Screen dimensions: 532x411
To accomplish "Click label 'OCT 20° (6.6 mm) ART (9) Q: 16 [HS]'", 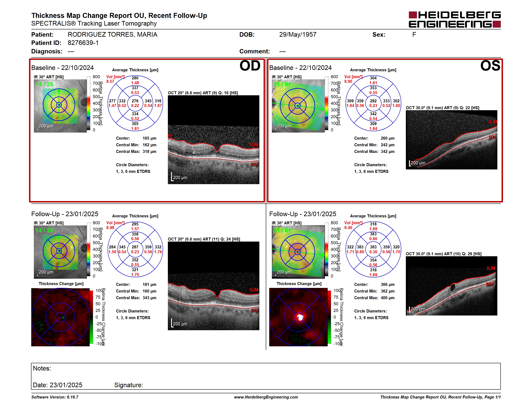I will [x=203, y=93].
